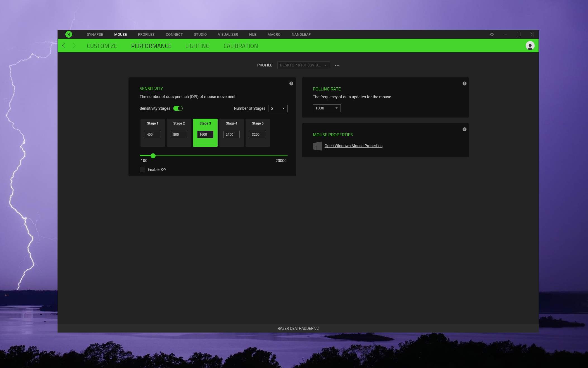Screen dimensions: 588x368
Task: Click the Sensitivity panel help icon
Action: (x=291, y=83)
